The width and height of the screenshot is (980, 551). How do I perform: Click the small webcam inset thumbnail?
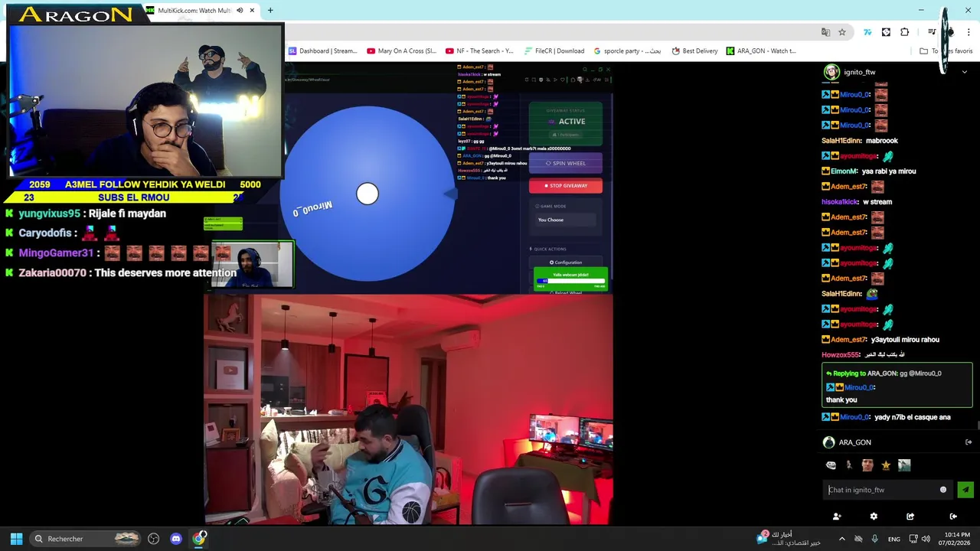[252, 265]
